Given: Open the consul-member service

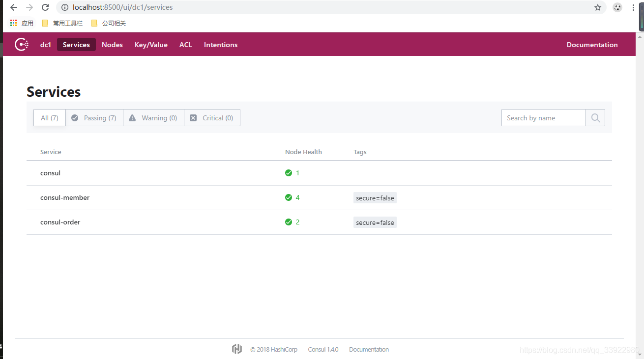Looking at the screenshot, I should click(65, 197).
